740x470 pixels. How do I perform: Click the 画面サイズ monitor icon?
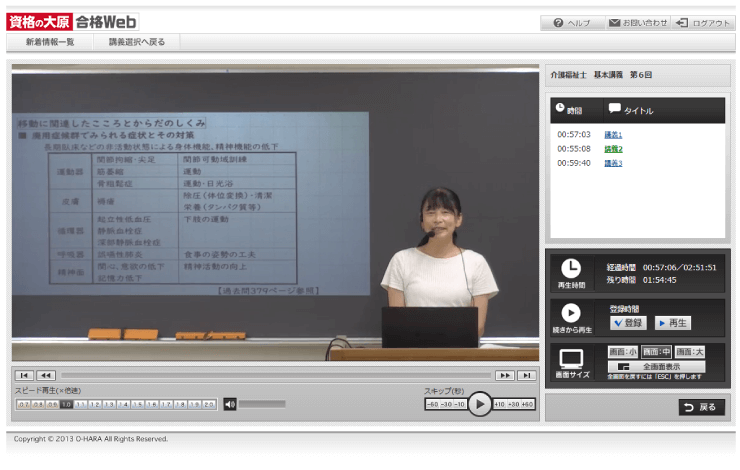tap(571, 359)
